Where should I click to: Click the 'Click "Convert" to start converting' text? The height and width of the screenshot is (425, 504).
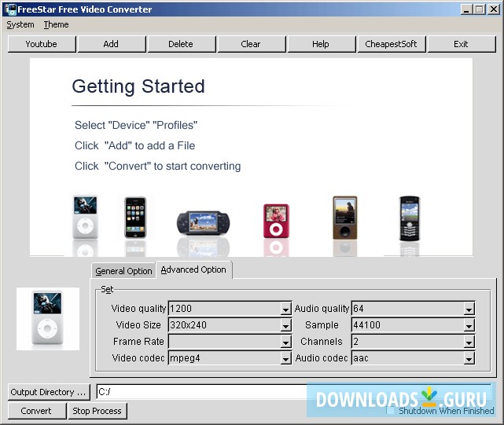point(158,166)
